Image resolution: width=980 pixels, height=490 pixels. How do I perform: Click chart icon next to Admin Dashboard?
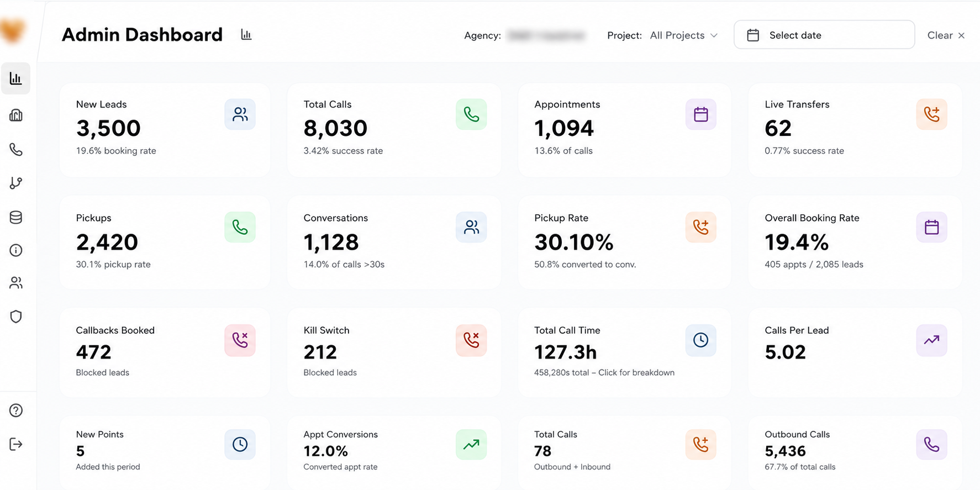point(246,35)
